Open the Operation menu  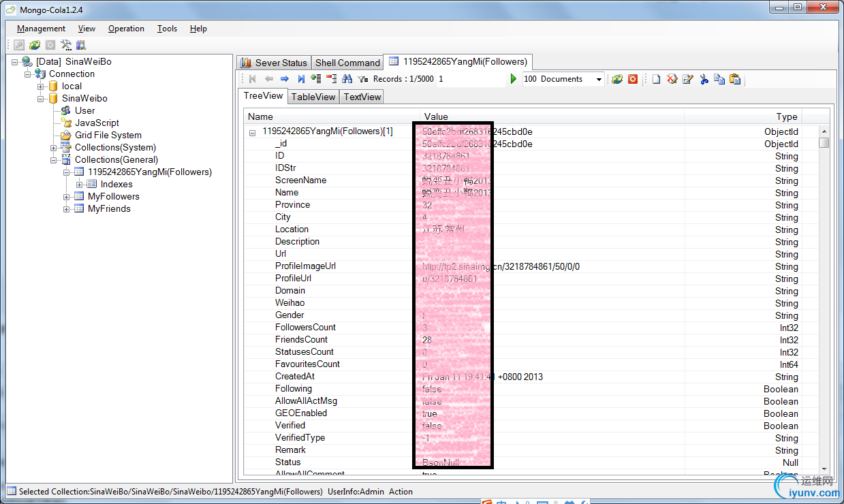click(126, 29)
